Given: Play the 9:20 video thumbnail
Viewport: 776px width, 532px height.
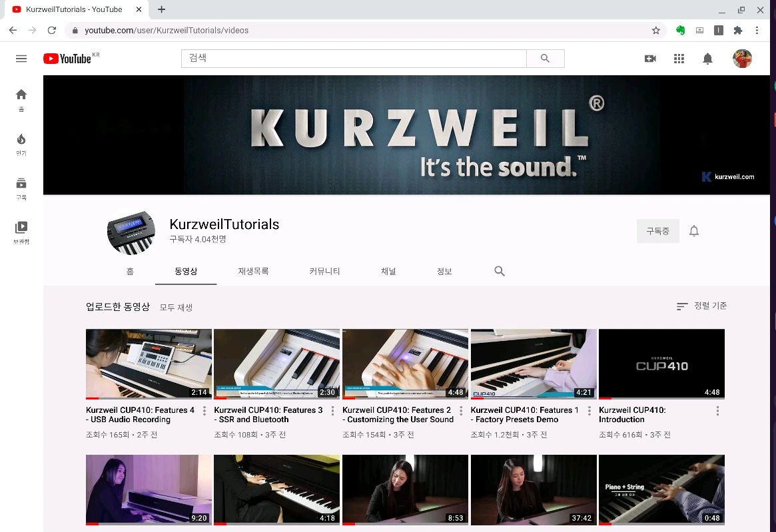Looking at the screenshot, I should point(149,490).
